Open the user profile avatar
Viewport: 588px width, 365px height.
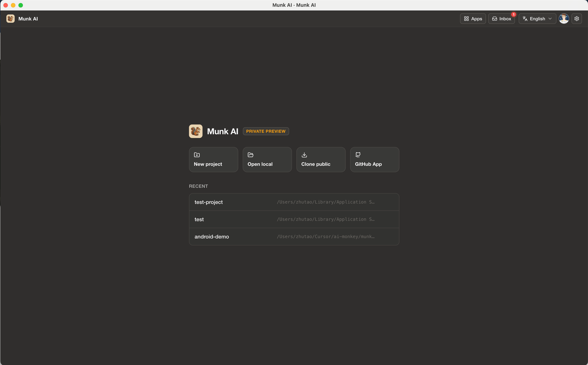point(564,19)
